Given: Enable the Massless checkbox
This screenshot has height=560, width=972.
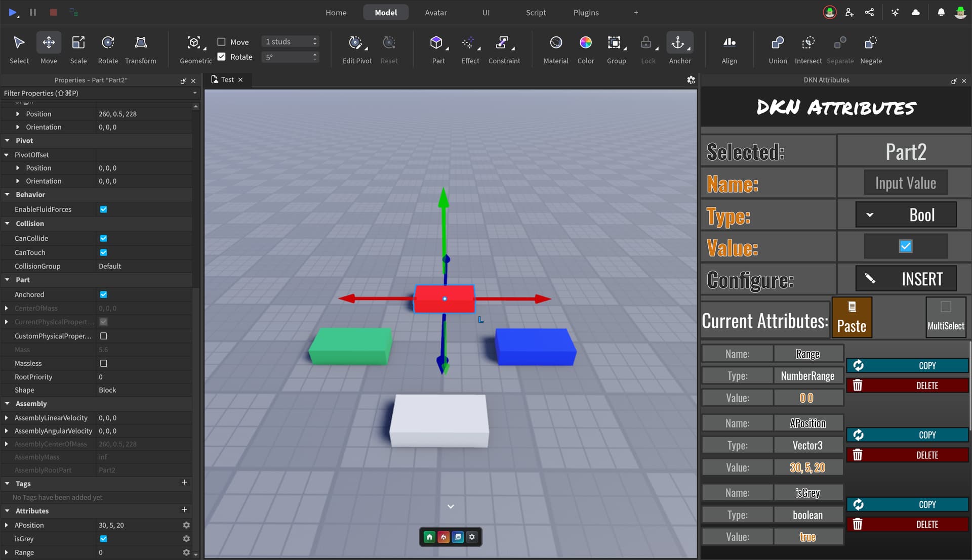Looking at the screenshot, I should coord(103,363).
